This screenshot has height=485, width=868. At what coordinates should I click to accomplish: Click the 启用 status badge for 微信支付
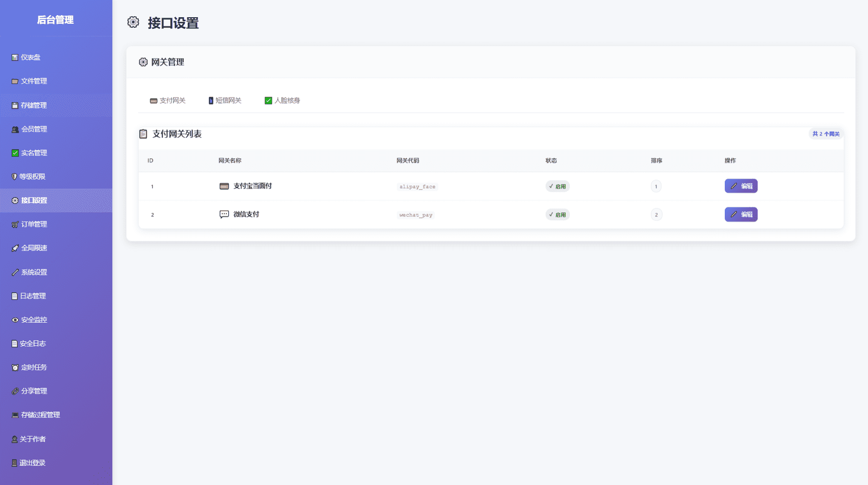pyautogui.click(x=557, y=215)
